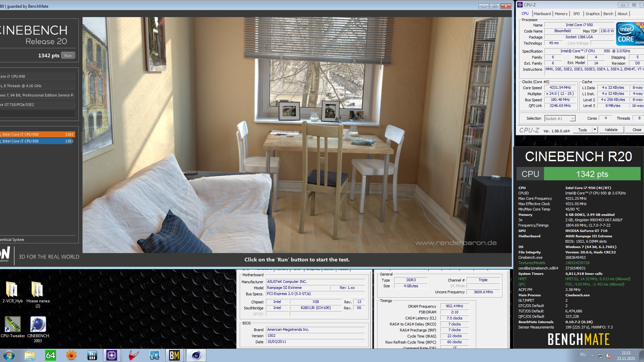
Task: Click the Intel Core i7 logo in CPU-Z
Action: coord(630,34)
